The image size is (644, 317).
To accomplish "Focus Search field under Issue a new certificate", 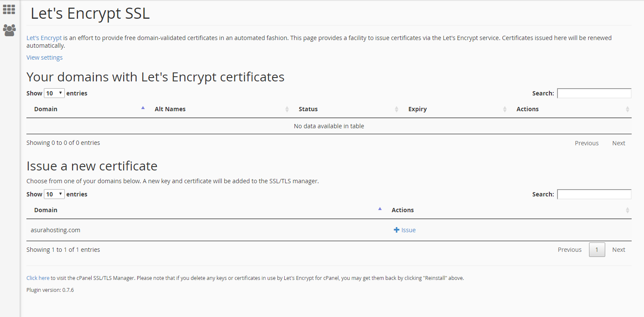I will click(594, 194).
